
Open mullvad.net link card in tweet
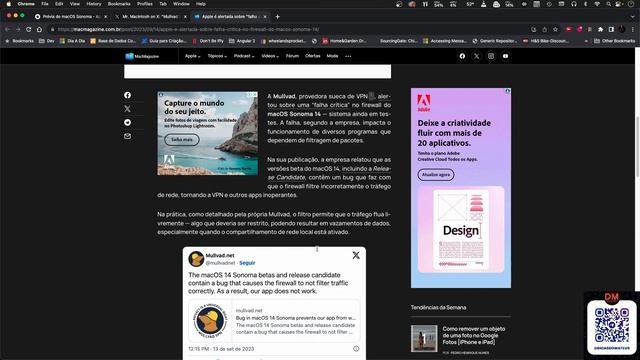point(274,321)
